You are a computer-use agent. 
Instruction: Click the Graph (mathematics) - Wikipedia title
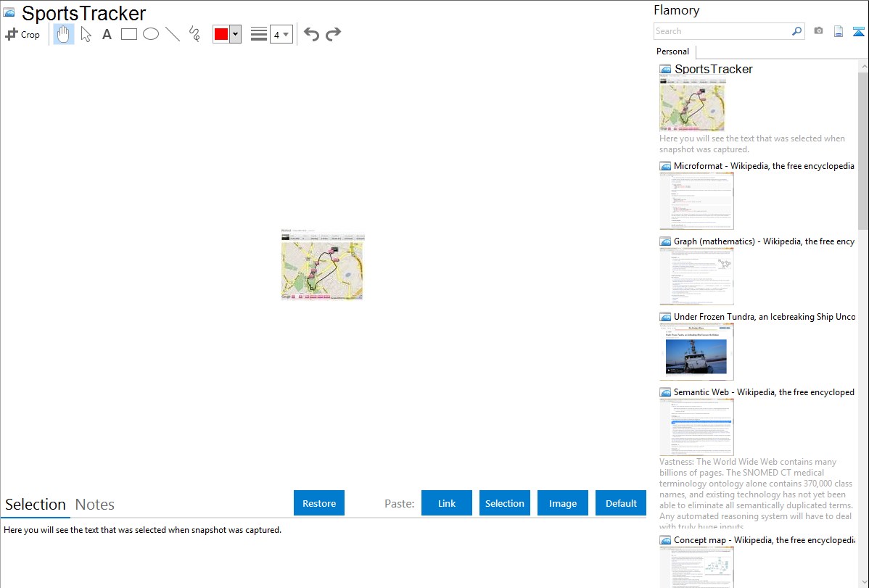click(764, 241)
